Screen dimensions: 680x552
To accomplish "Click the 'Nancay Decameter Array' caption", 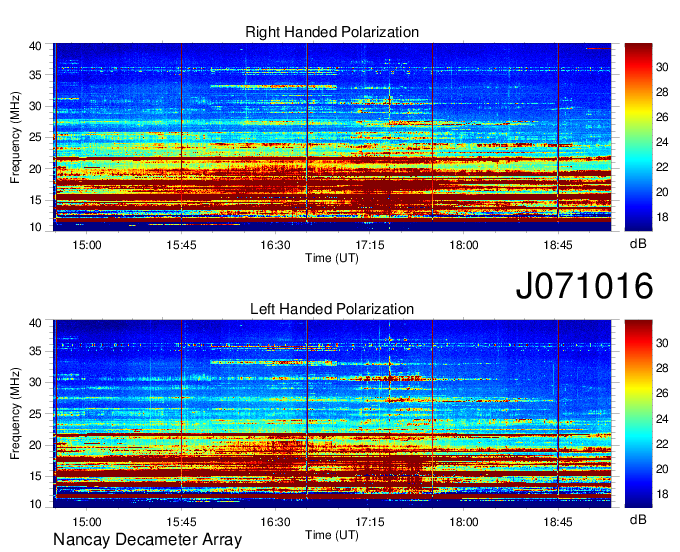I will (147, 540).
